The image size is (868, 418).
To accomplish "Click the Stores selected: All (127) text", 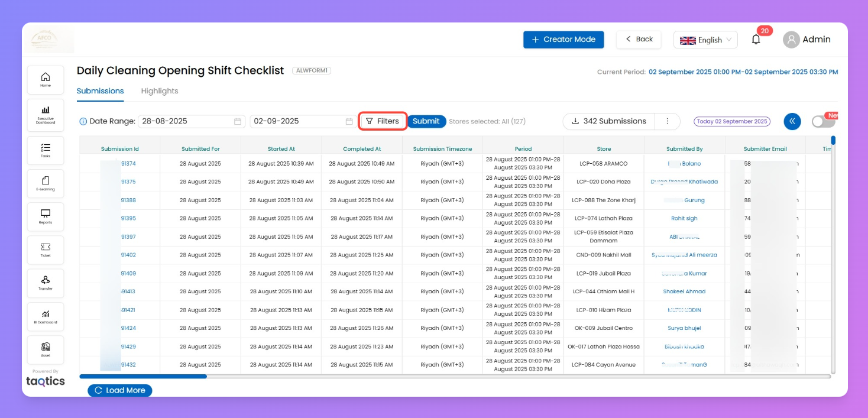I will click(487, 121).
